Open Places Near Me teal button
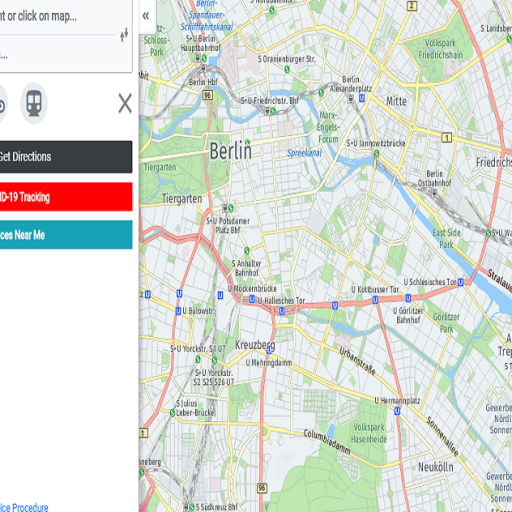 point(66,235)
